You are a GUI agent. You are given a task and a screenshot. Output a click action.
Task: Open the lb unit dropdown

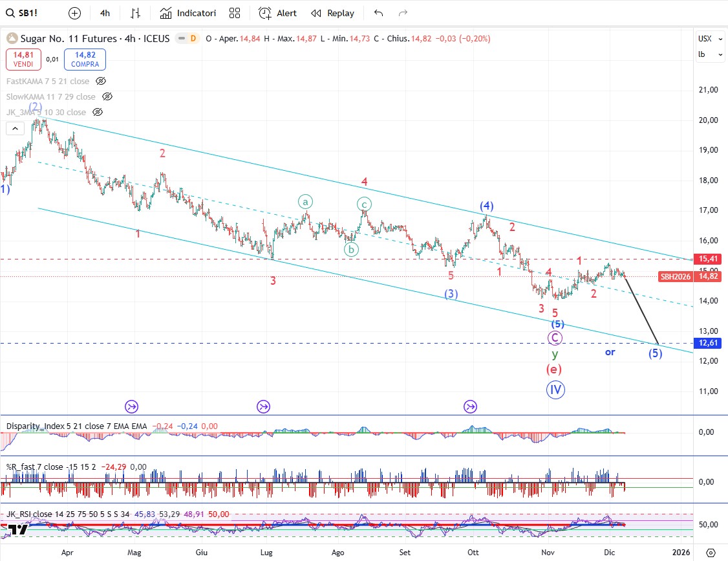pos(711,54)
